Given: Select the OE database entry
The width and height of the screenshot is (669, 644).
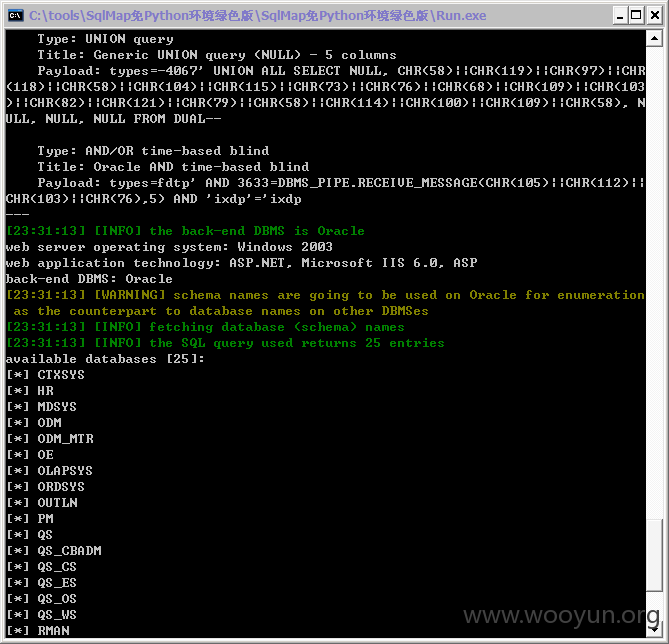Looking at the screenshot, I should (x=30, y=455).
